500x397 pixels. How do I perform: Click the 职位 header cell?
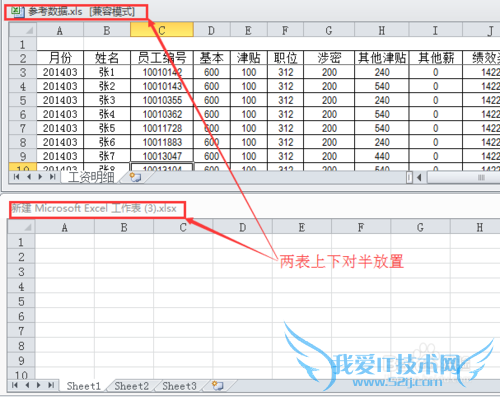tap(285, 58)
